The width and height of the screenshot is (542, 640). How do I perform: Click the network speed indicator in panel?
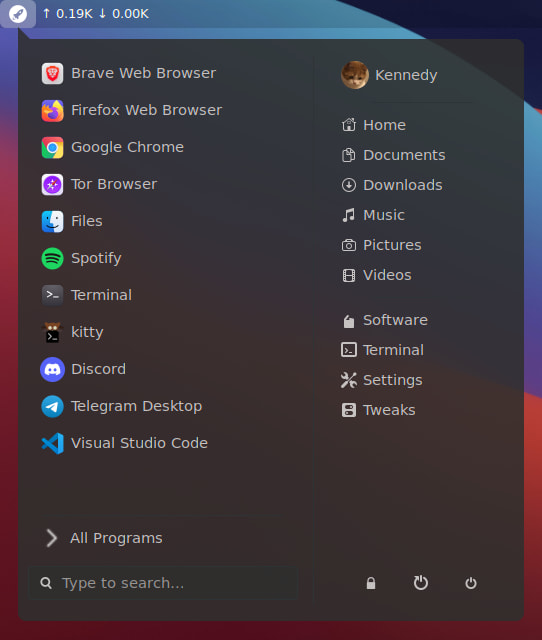click(x=96, y=14)
